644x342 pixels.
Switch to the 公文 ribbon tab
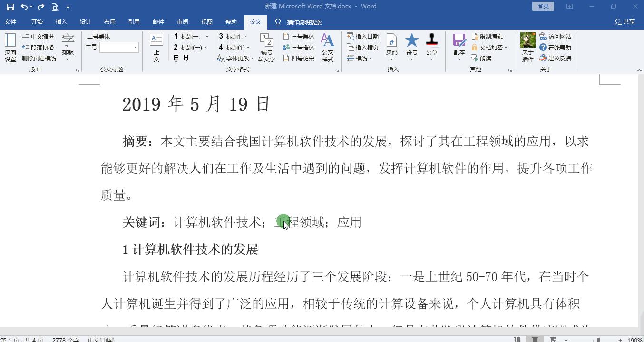click(255, 21)
